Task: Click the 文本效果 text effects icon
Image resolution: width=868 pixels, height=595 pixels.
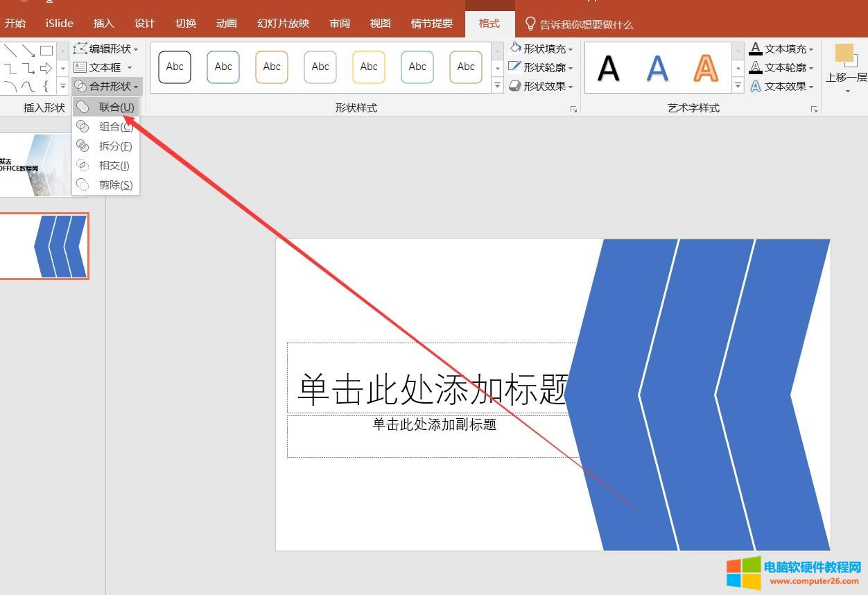Action: 755,86
